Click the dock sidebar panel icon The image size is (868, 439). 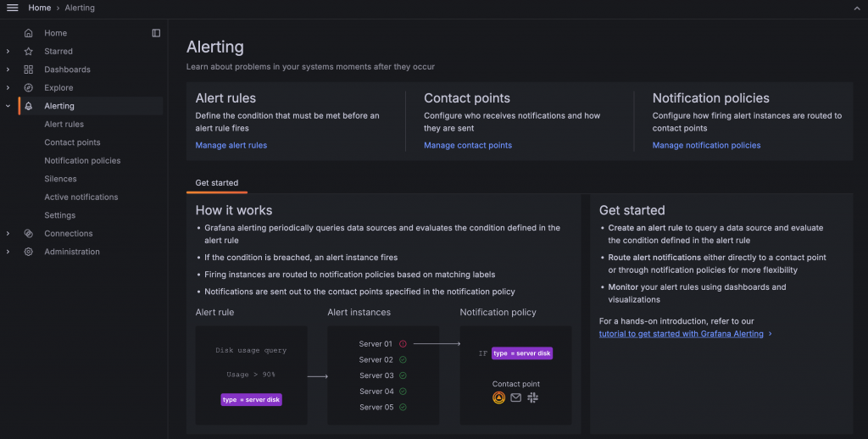[156, 33]
